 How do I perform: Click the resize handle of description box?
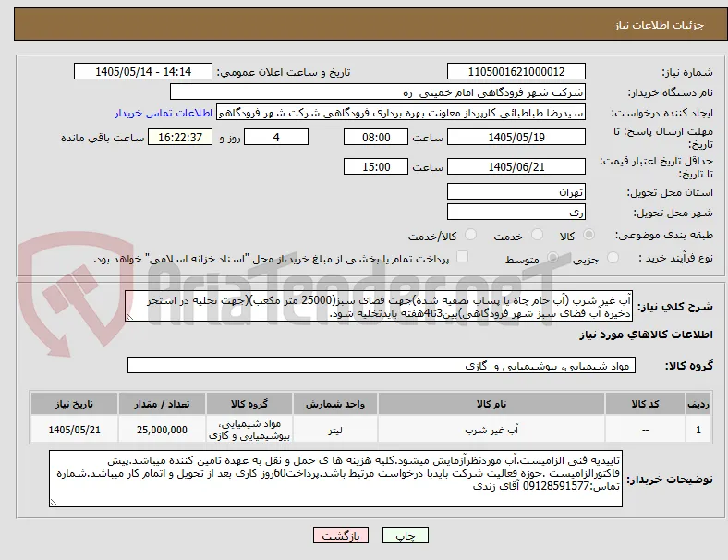[x=129, y=317]
